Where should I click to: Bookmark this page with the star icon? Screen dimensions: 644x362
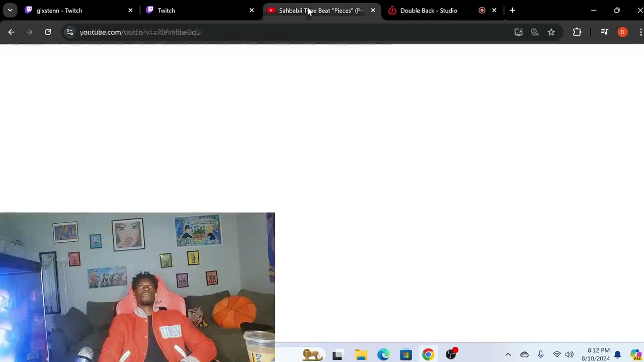pyautogui.click(x=551, y=32)
